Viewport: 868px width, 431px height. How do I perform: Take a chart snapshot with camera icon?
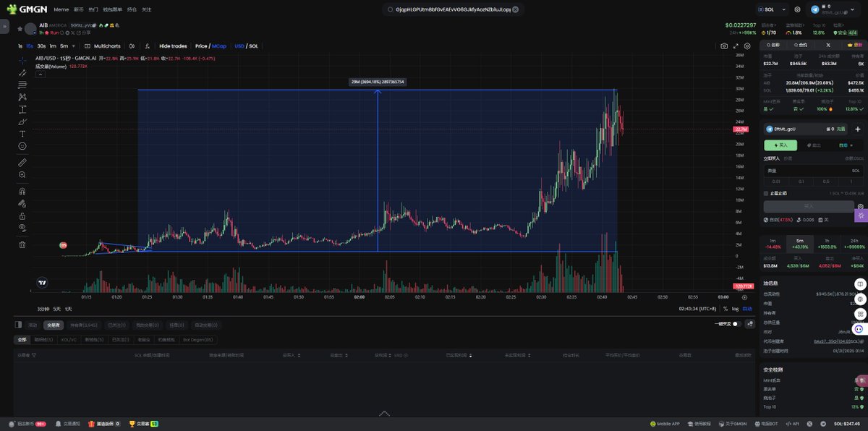[724, 46]
